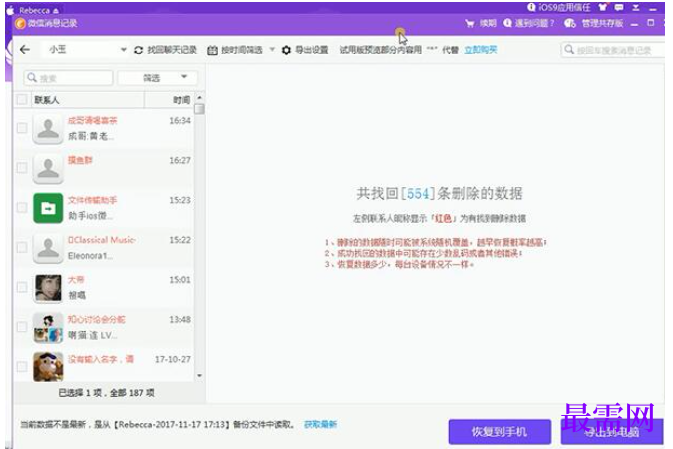Image resolution: width=673 pixels, height=449 pixels.
Task: Click the chat bubble feedback icon
Action: click(x=619, y=7)
